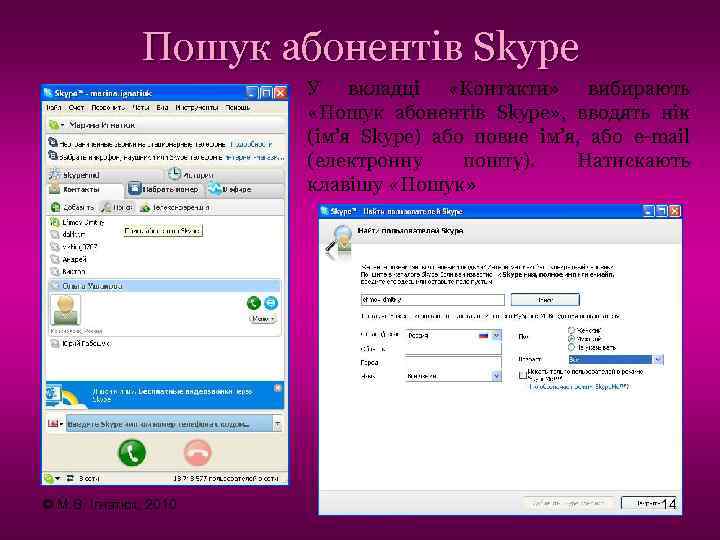720x540 pixels.
Task: Open link about SkypeMe mode meaning
Action: (579, 387)
